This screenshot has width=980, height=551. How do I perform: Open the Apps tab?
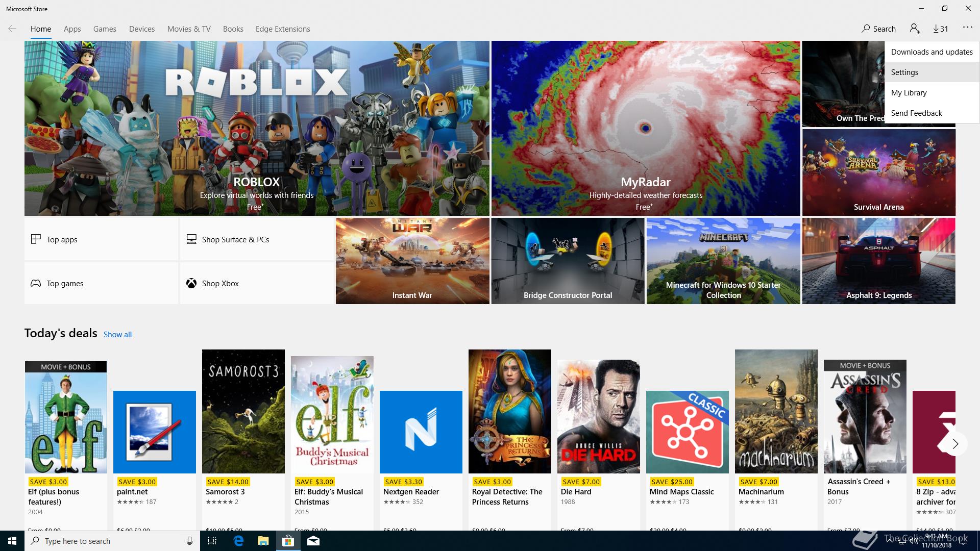coord(72,29)
